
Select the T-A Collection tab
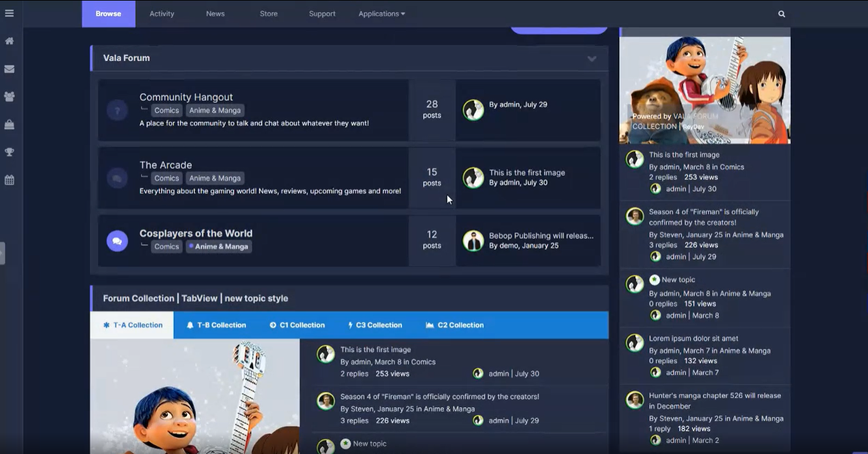[x=132, y=325]
